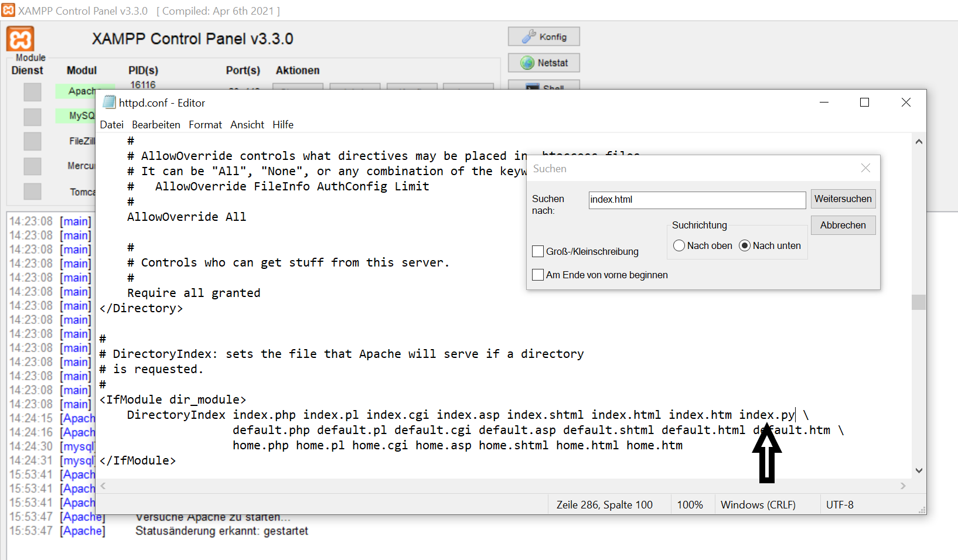Click Apache module label in XAMPP
Image resolution: width=958 pixels, height=560 pixels.
[x=81, y=91]
